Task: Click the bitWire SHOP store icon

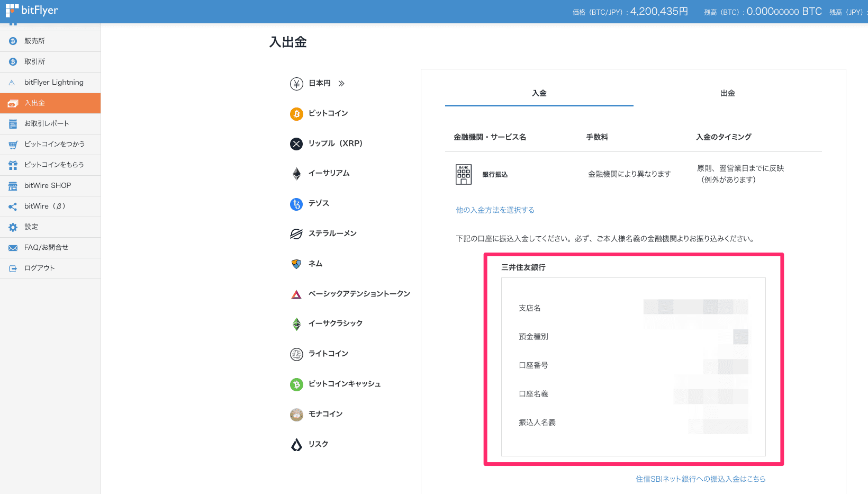Action: [x=13, y=186]
